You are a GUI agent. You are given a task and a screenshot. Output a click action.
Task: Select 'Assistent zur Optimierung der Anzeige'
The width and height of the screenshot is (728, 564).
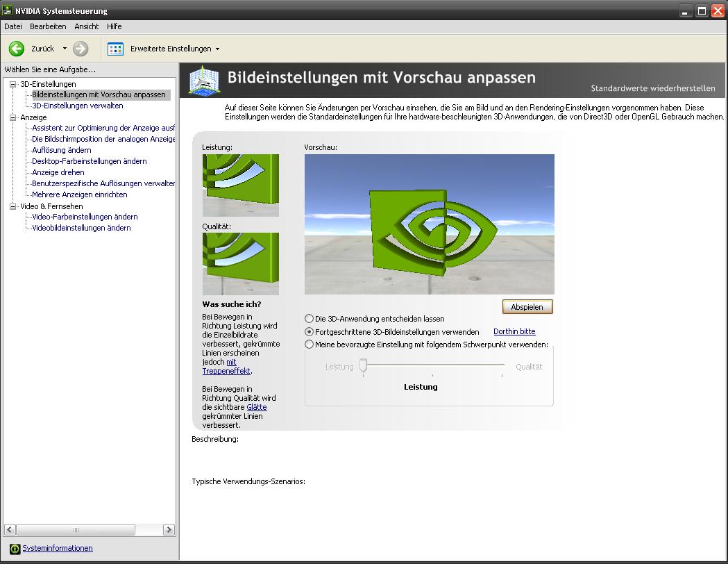[x=103, y=128]
